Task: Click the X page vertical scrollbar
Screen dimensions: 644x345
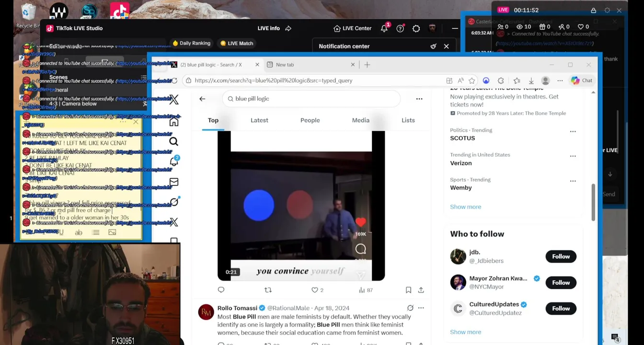Action: (x=594, y=201)
